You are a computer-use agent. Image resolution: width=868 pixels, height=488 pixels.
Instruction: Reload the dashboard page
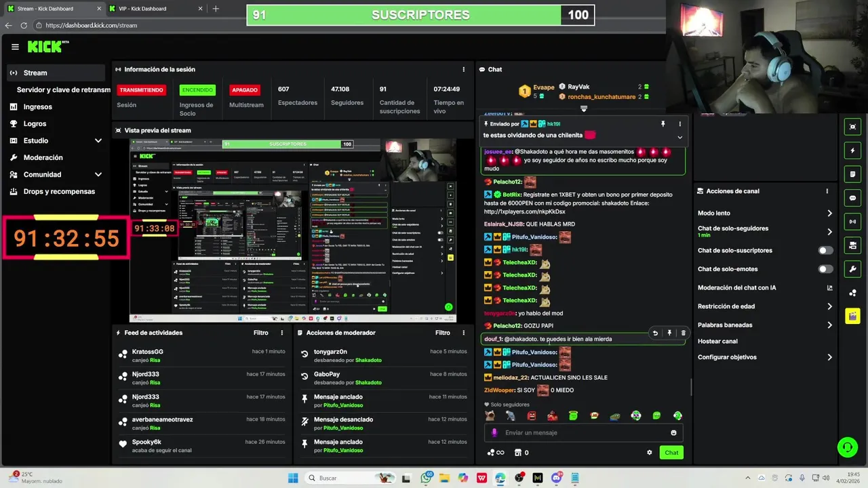coord(24,25)
